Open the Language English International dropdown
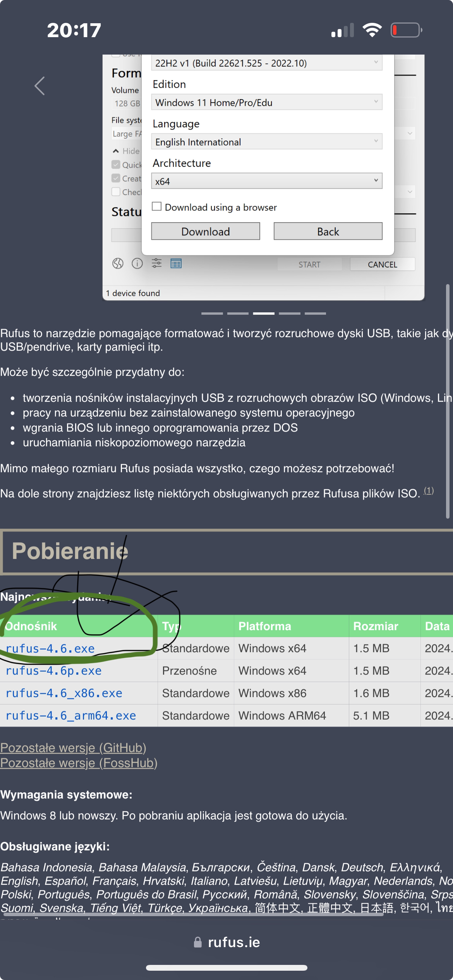 (267, 142)
